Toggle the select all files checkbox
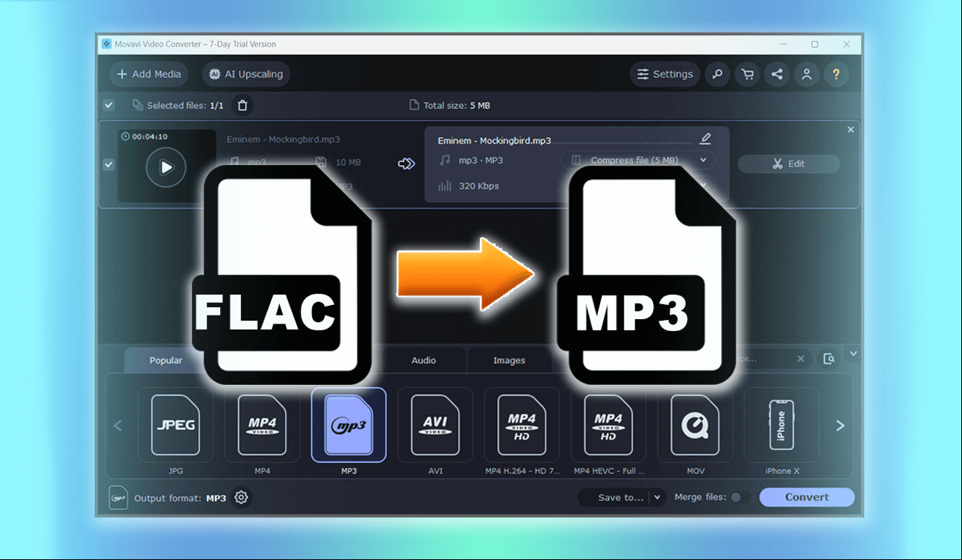Image resolution: width=962 pixels, height=560 pixels. point(109,105)
